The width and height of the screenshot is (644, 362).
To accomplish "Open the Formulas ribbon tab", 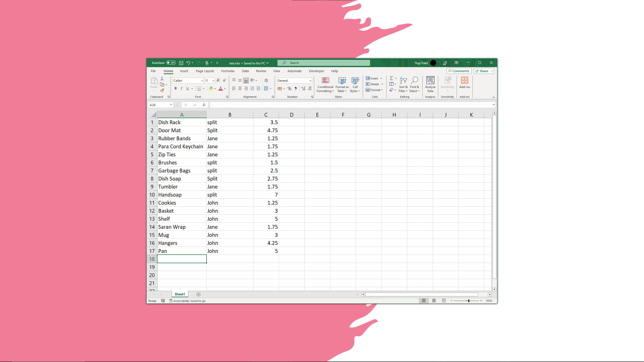I will click(228, 71).
